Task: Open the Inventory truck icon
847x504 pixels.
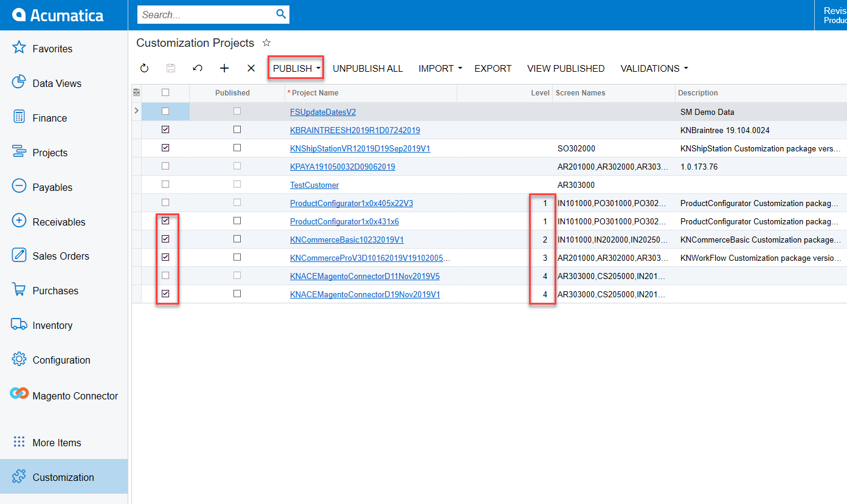Action: [x=19, y=325]
